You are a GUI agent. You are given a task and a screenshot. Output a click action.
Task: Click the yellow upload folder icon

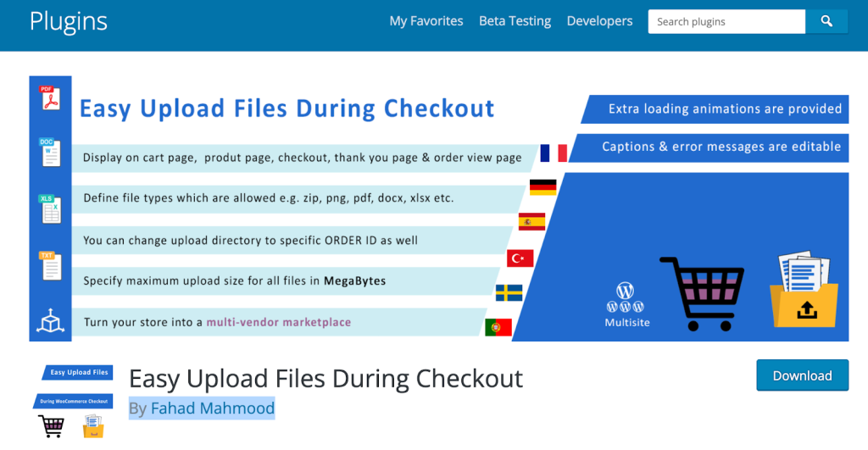pos(804,290)
